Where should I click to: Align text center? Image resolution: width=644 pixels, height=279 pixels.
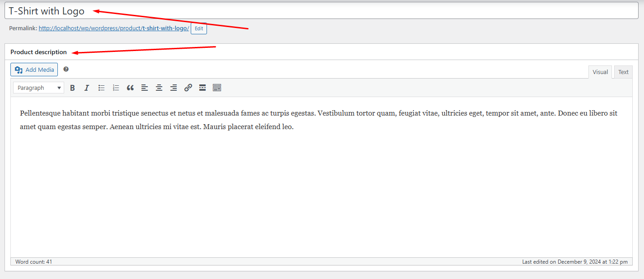coord(159,88)
